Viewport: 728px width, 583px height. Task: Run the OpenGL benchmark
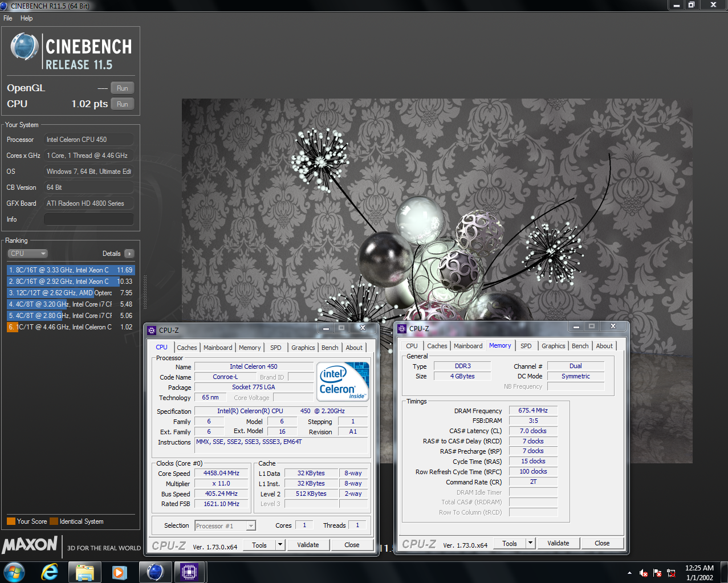coord(123,88)
